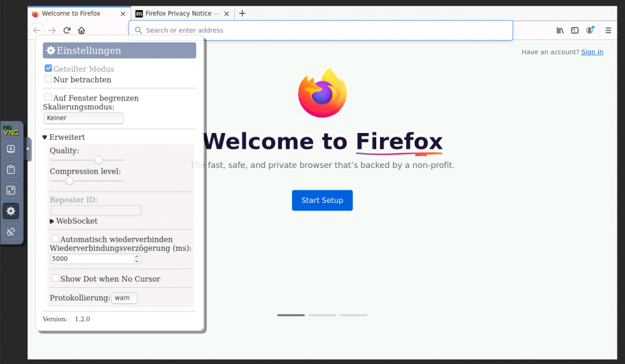Close the Welcome to Firefox tab
Screen dimensions: 625x364
[122, 14]
